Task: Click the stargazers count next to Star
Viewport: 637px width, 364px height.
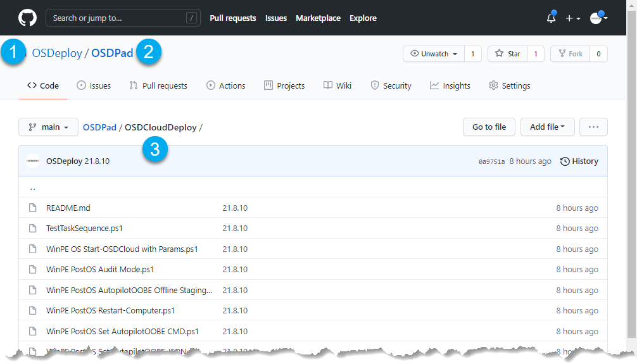Action: coord(536,54)
